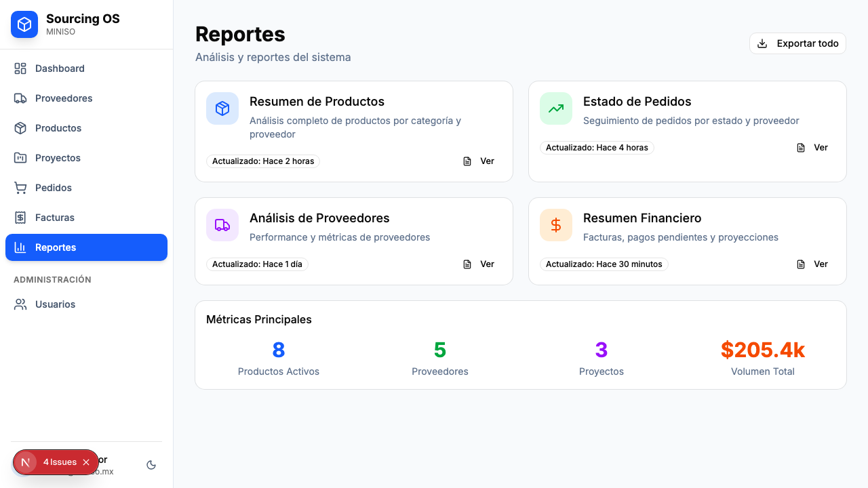
Task: Click the Proveedores truck icon in sidebar
Action: (x=20, y=98)
